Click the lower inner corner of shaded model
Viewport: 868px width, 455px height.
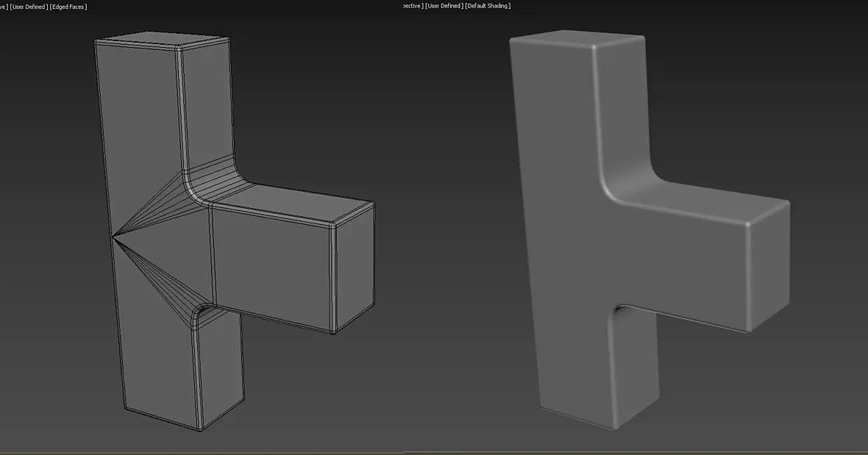617,312
